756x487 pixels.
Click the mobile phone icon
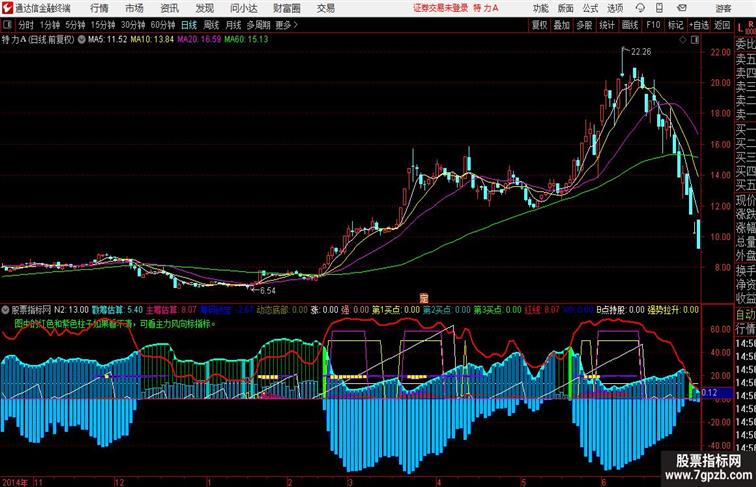pyautogui.click(x=659, y=8)
